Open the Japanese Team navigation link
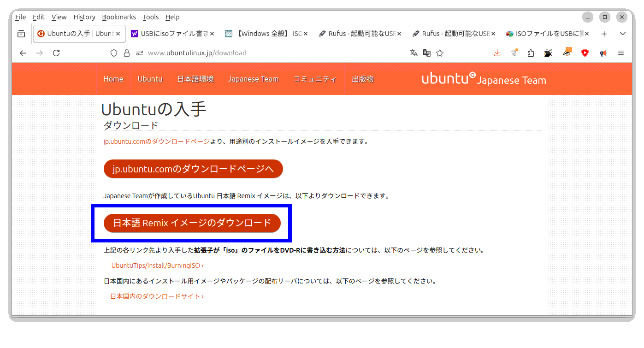The width and height of the screenshot is (644, 348). tap(254, 79)
